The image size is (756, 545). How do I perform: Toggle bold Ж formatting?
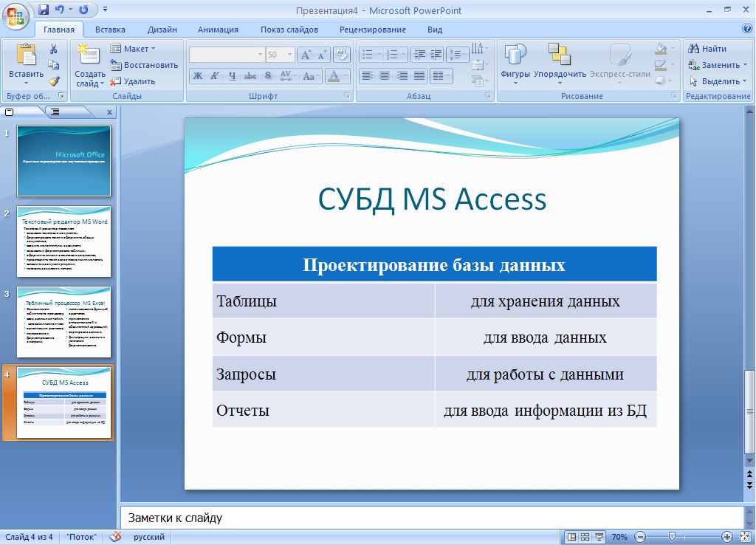(198, 76)
